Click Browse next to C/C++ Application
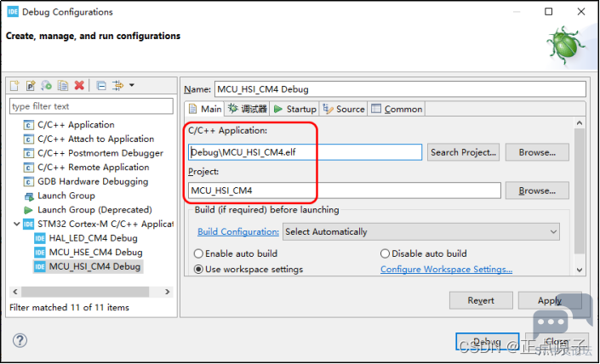Image resolution: width=600 pixels, height=364 pixels. [537, 152]
